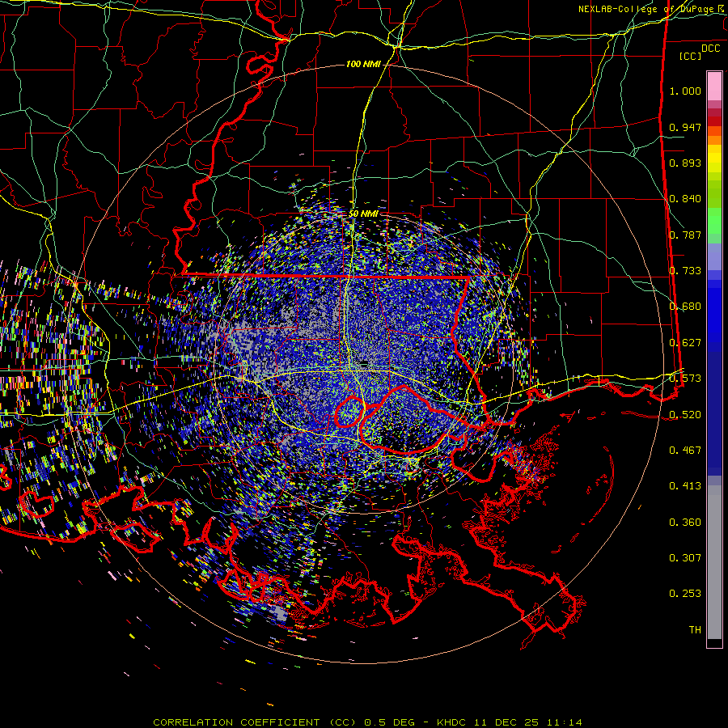
Task: Click the 0.573 value on color scale
Action: pos(685,379)
